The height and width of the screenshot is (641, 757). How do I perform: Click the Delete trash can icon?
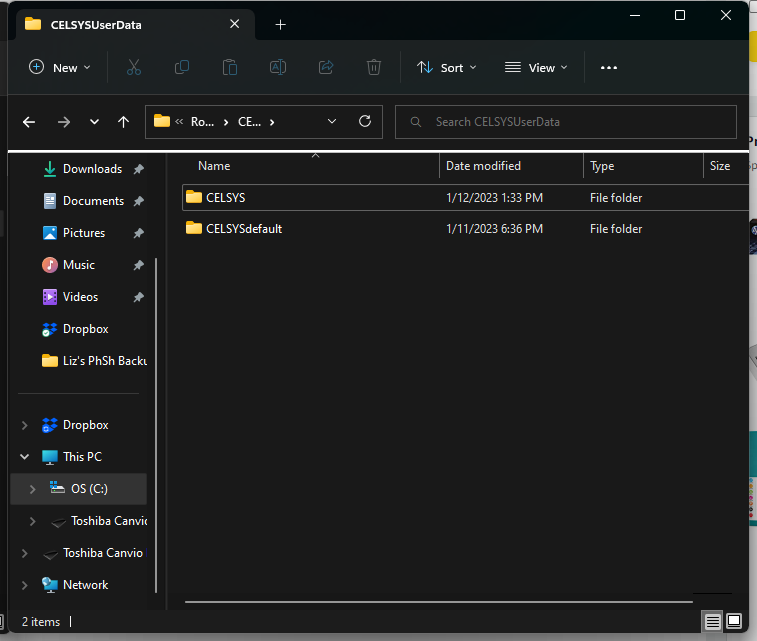[374, 67]
